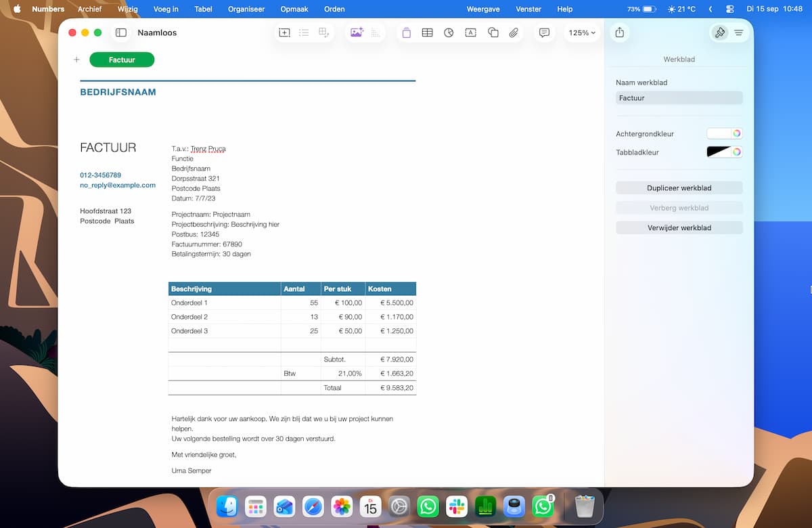Open Slack from the Dock
The height and width of the screenshot is (528, 812).
(x=457, y=506)
